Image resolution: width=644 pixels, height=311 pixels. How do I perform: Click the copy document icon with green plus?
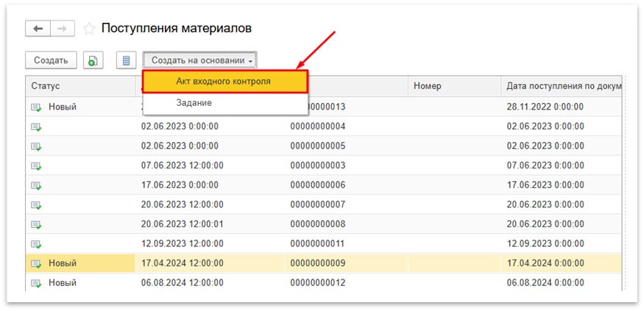pos(93,60)
